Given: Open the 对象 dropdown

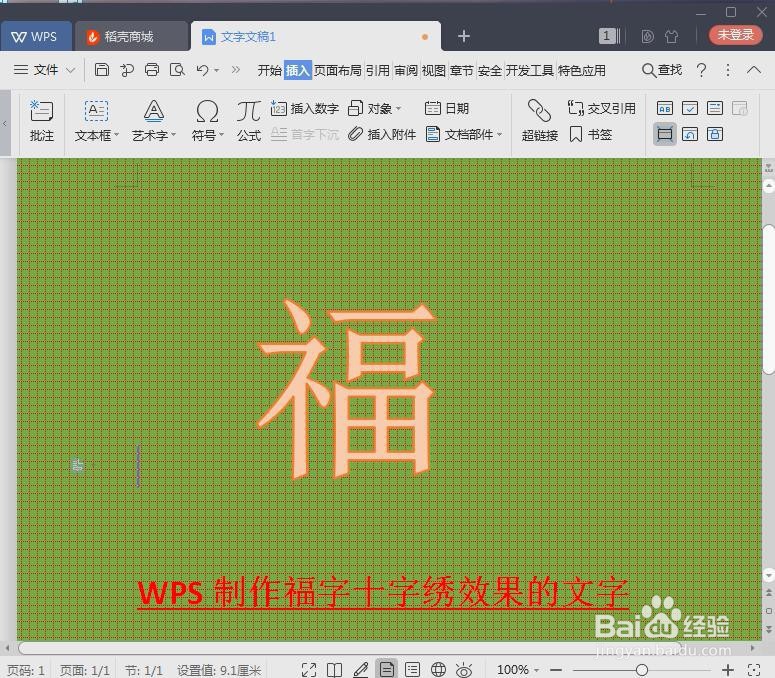Looking at the screenshot, I should [375, 108].
